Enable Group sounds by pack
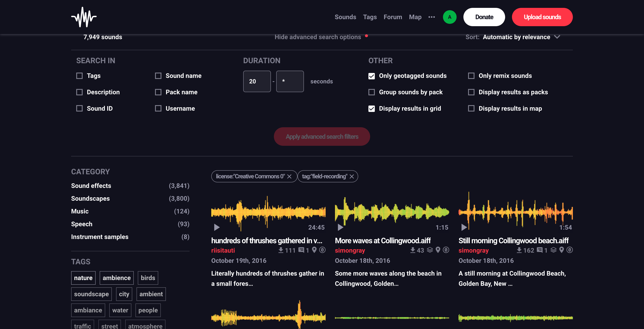 coord(371,92)
